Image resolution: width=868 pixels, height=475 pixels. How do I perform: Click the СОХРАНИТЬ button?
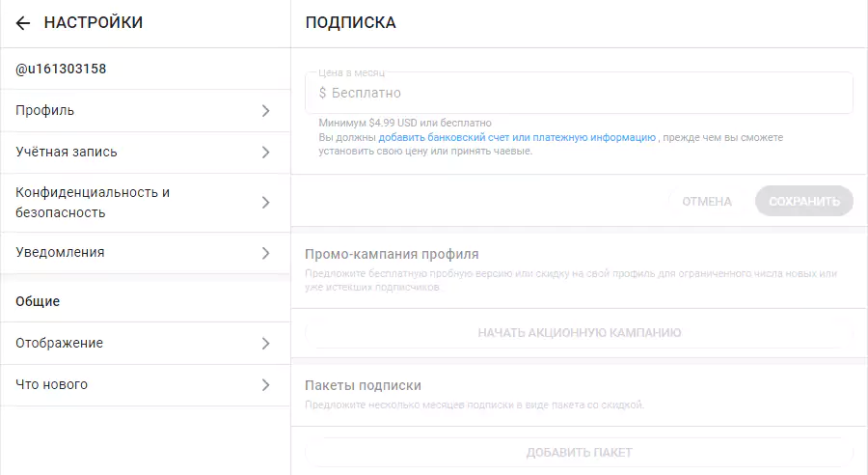(804, 201)
